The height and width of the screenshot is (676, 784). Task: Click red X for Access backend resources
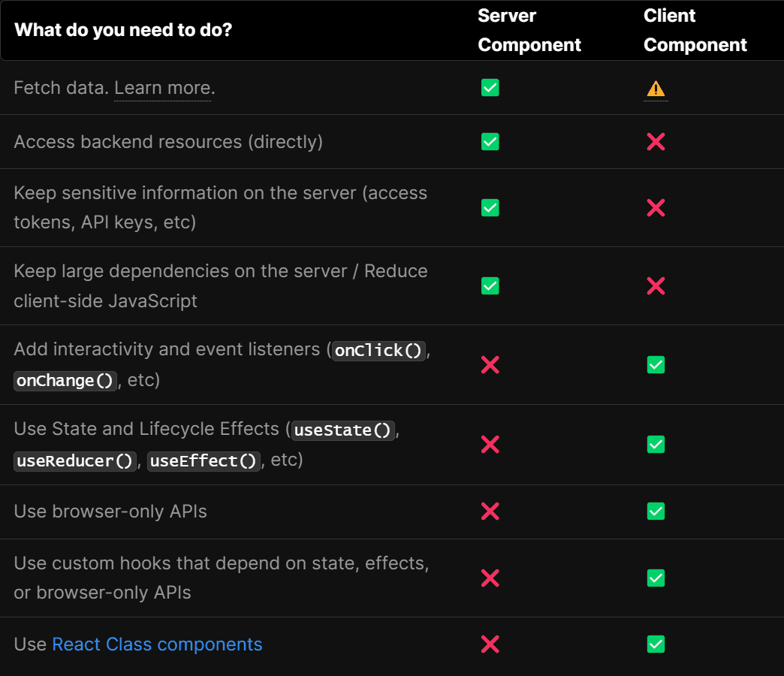point(656,142)
